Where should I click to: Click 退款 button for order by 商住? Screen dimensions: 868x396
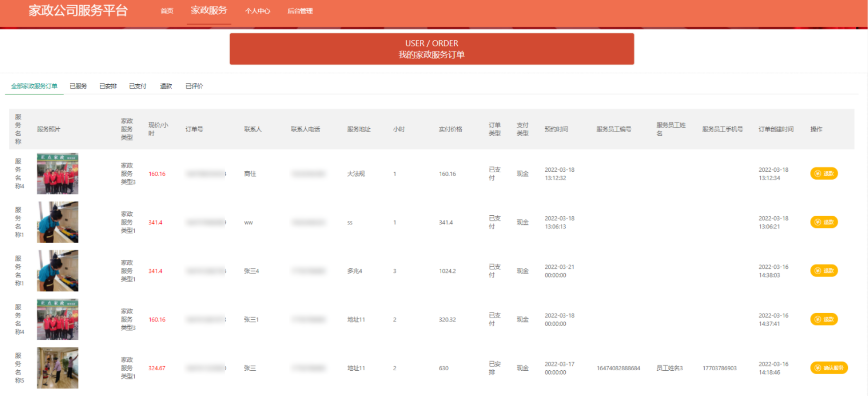[824, 174]
